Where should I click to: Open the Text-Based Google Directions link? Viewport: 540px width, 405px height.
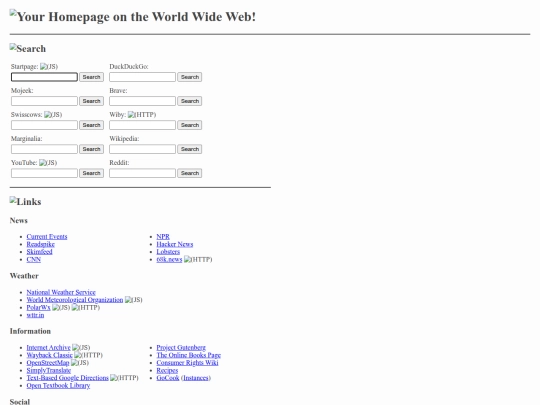(x=68, y=378)
